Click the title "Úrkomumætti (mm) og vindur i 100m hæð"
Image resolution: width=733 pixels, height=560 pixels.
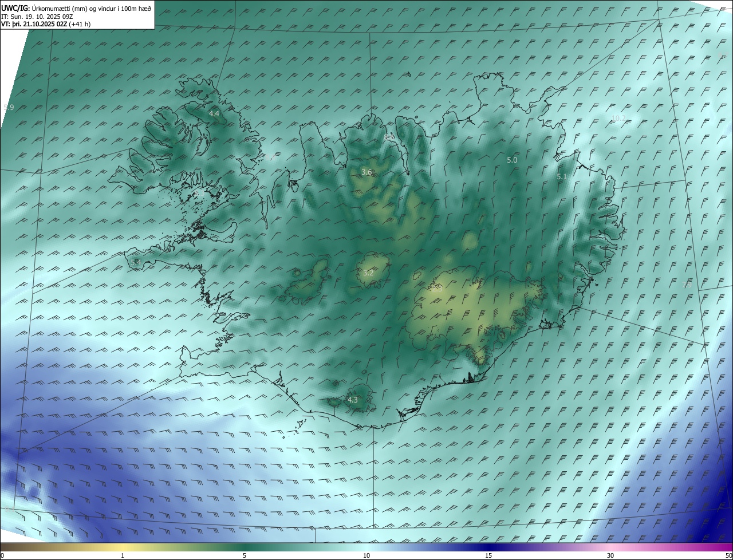coord(92,9)
